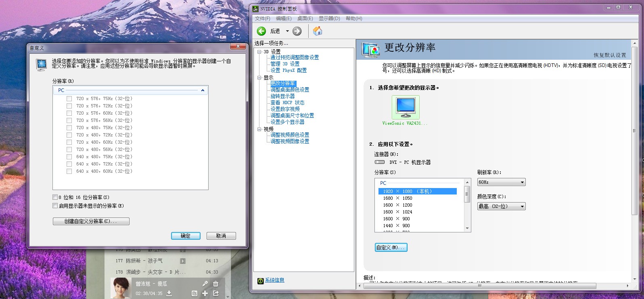644x299 pixels.
Task: Open 设置多个显示器 in the tree
Action: tap(287, 122)
